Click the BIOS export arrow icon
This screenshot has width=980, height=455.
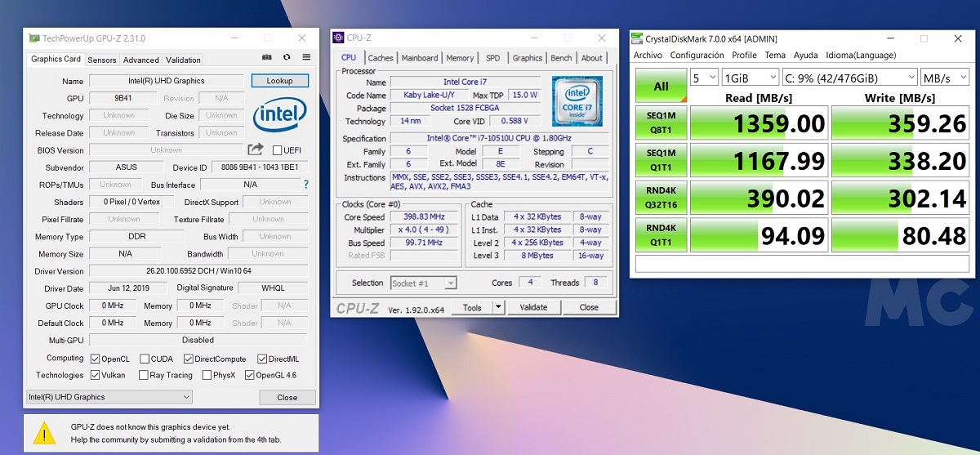tap(256, 149)
